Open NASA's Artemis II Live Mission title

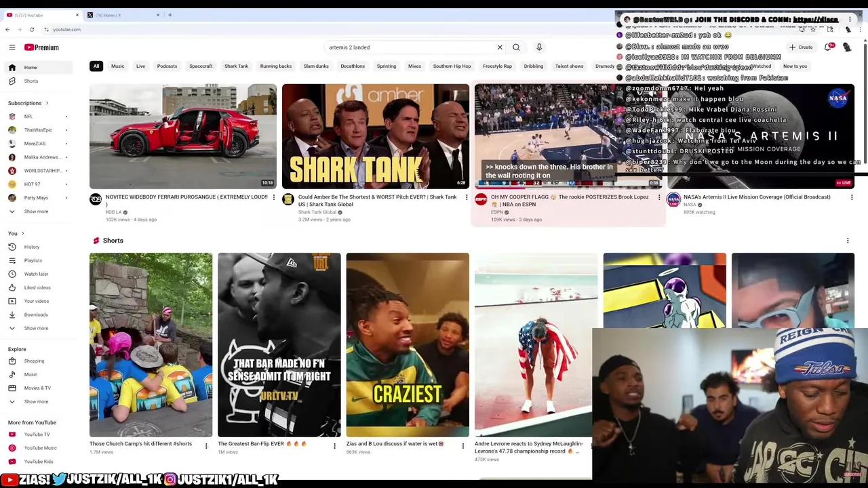click(757, 197)
